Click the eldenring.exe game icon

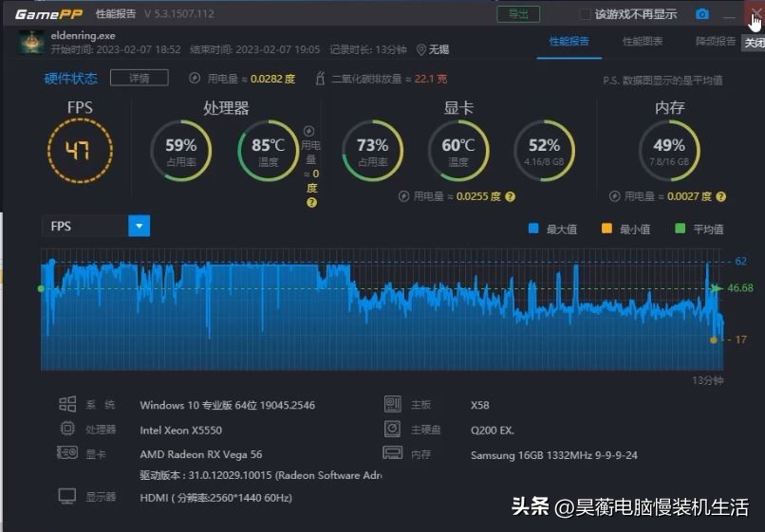(31, 42)
